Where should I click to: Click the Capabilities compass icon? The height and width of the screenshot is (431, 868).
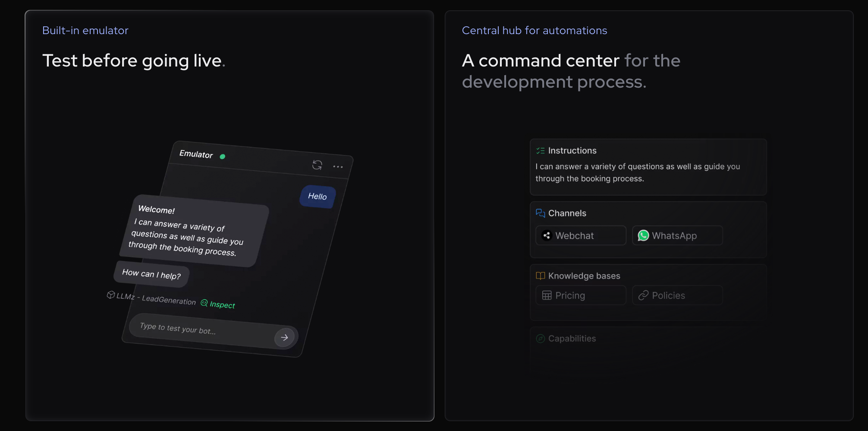coord(540,339)
